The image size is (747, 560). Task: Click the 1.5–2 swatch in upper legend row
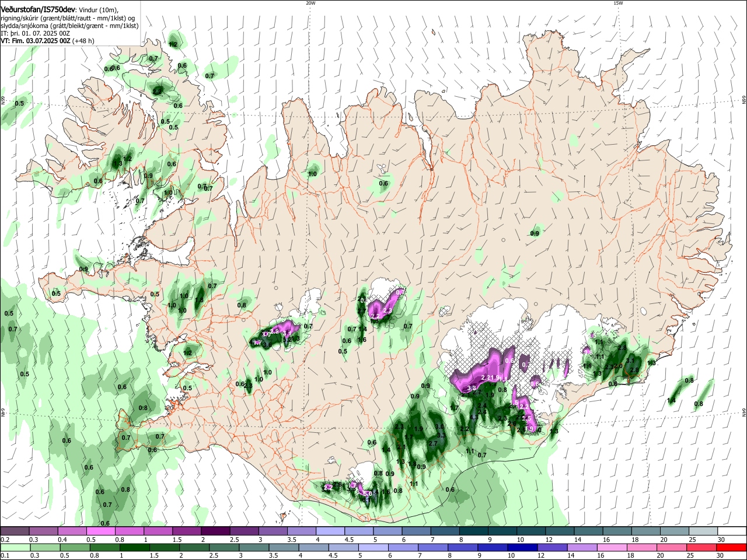click(186, 531)
